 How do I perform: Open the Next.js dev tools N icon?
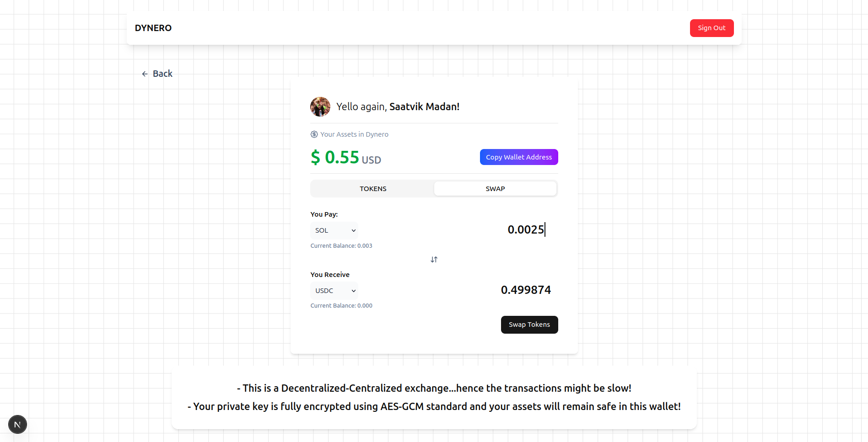tap(17, 425)
